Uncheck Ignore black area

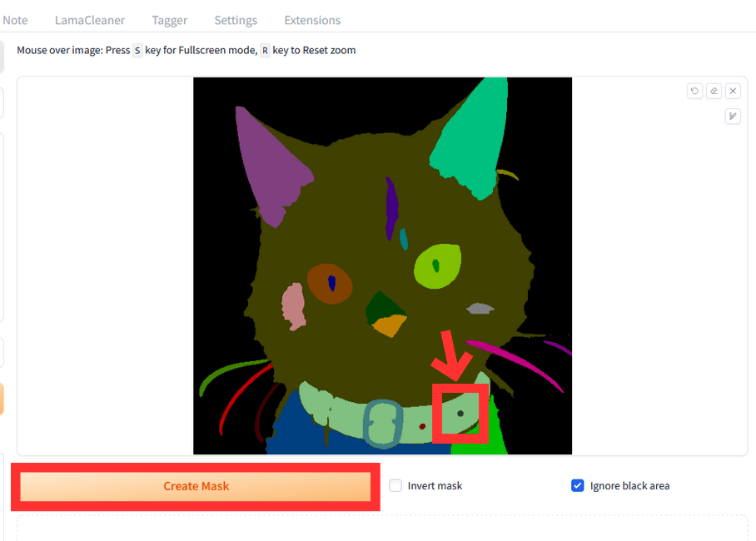pyautogui.click(x=577, y=486)
